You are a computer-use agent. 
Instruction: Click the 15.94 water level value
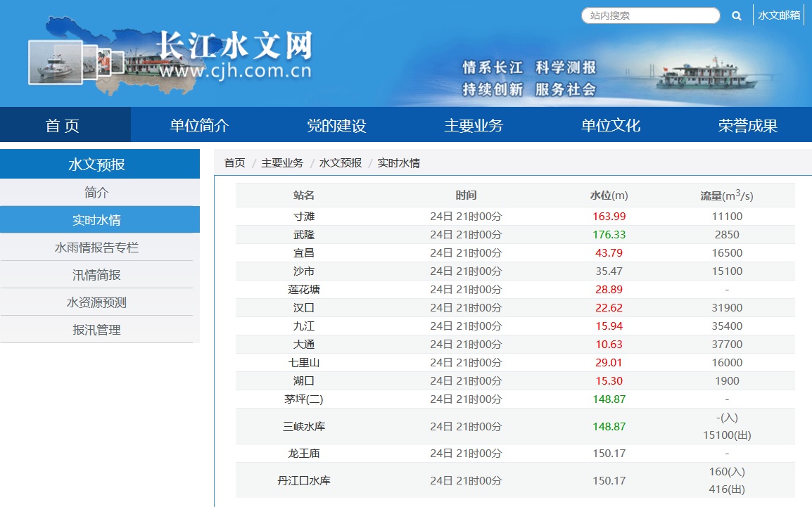click(x=609, y=326)
